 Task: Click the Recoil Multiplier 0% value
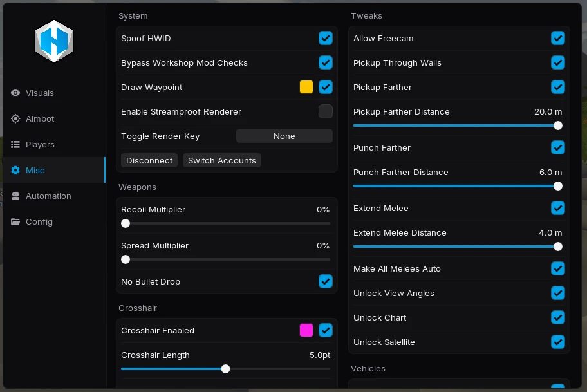[x=323, y=210]
